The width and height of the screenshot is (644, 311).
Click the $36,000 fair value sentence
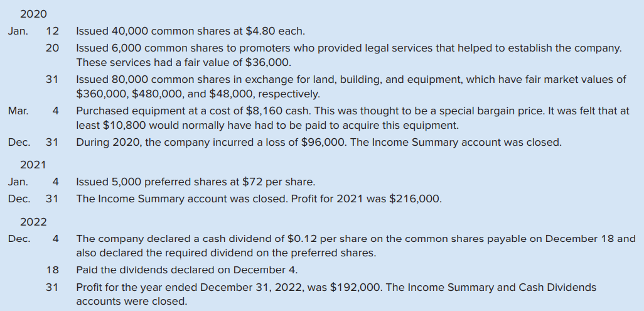(x=183, y=63)
